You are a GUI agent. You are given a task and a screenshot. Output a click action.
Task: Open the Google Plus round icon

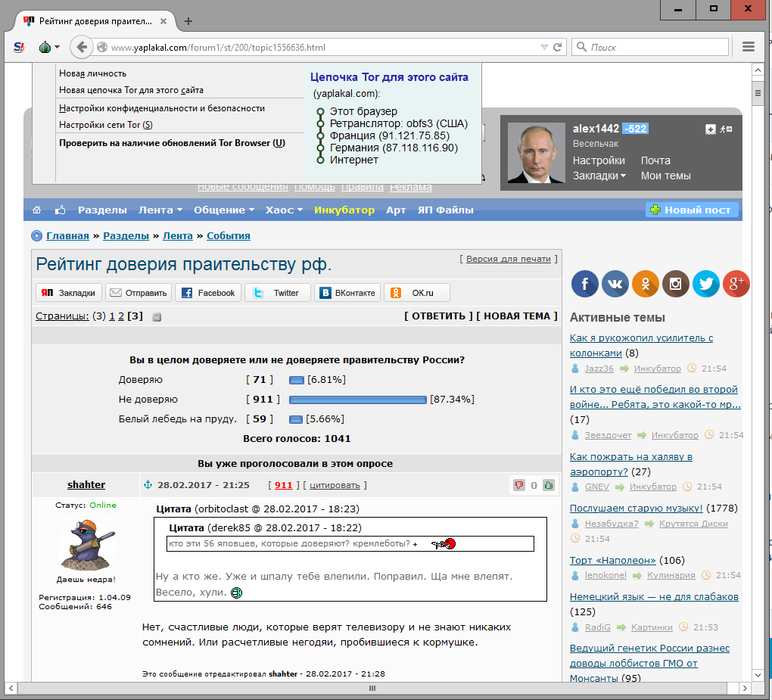pyautogui.click(x=736, y=284)
